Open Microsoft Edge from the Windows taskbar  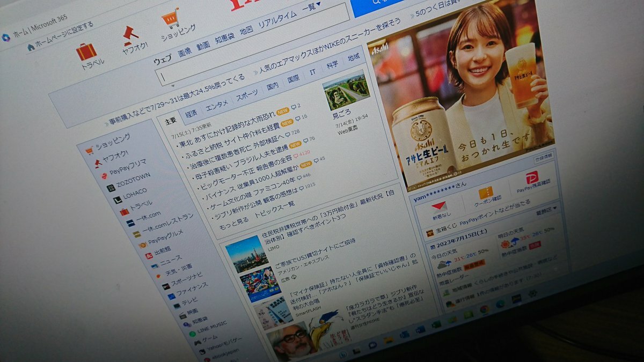tap(500, 304)
